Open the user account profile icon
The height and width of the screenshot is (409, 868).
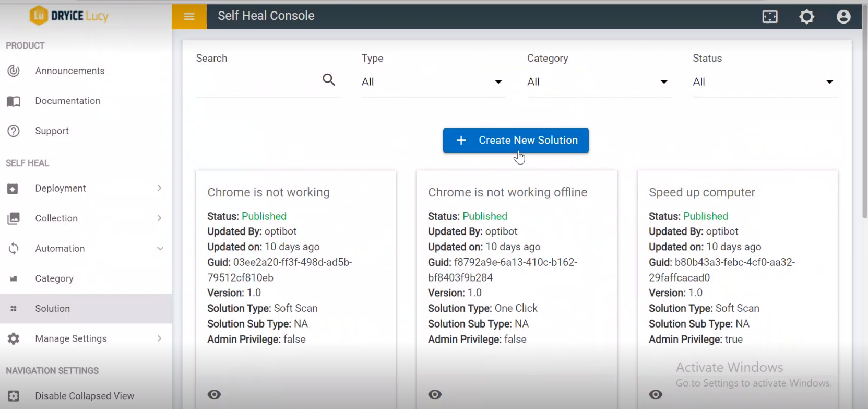(843, 17)
